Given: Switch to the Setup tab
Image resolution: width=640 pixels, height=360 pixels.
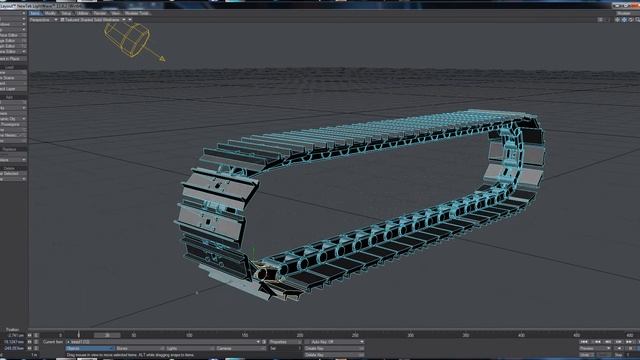Looking at the screenshot, I should click(66, 13).
